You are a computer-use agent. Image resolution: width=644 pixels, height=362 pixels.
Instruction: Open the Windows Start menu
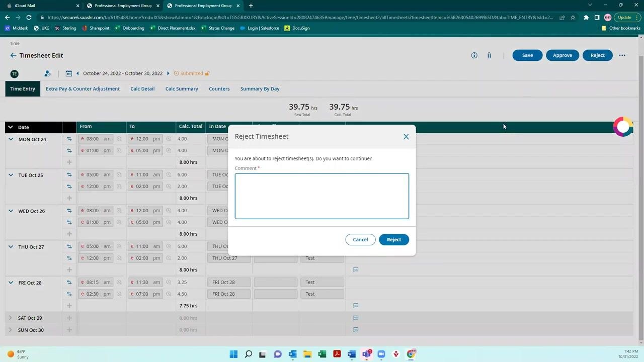233,354
